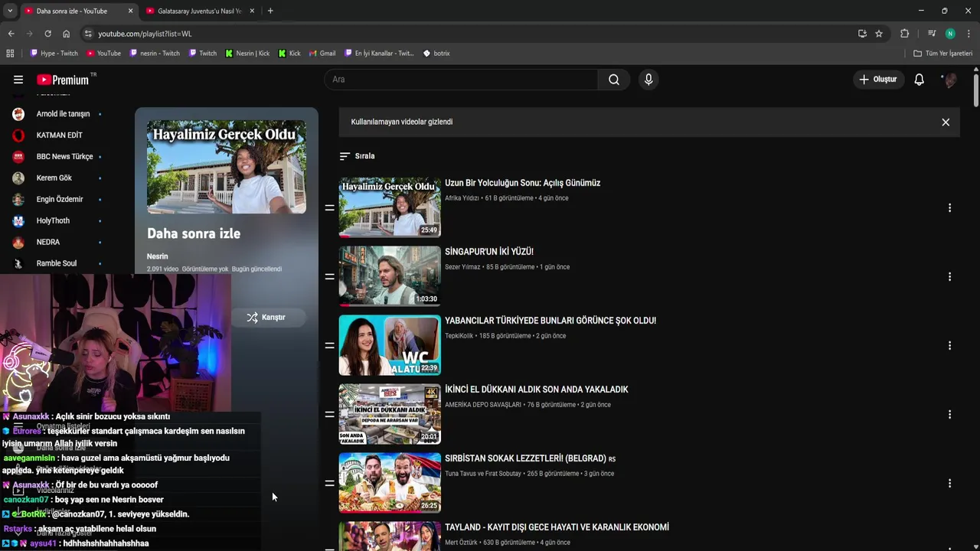Open 'Uzun Bir Yolculuğun Sonu' video thumbnail
Viewport: 980px width, 551px height.
pos(390,207)
